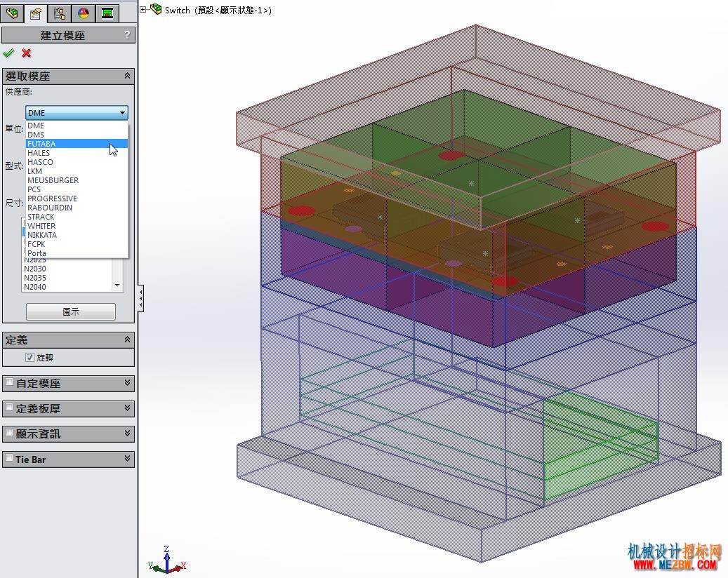Click the green mold-base tab icon
This screenshot has height=578, width=728.
pos(107,13)
